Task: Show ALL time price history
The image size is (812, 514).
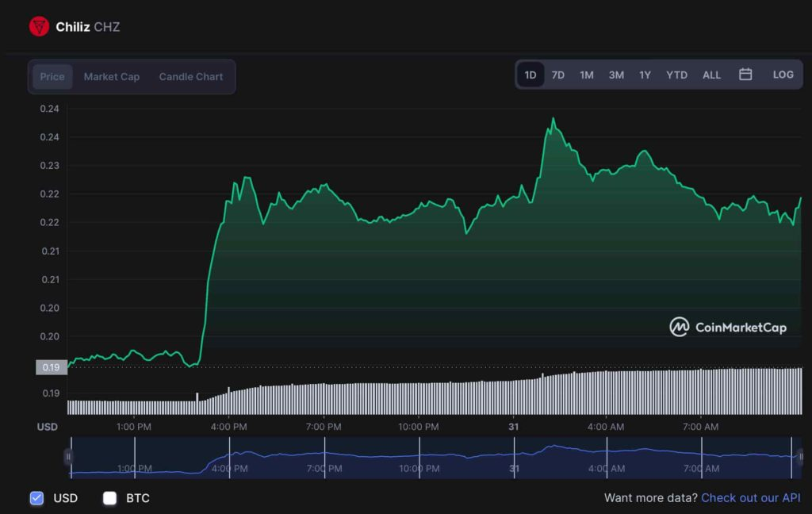Action: point(711,75)
